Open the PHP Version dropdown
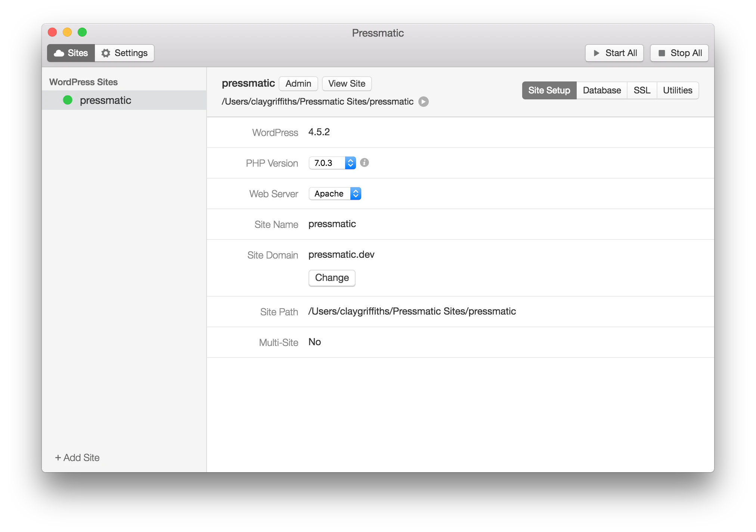The image size is (756, 532). [332, 163]
